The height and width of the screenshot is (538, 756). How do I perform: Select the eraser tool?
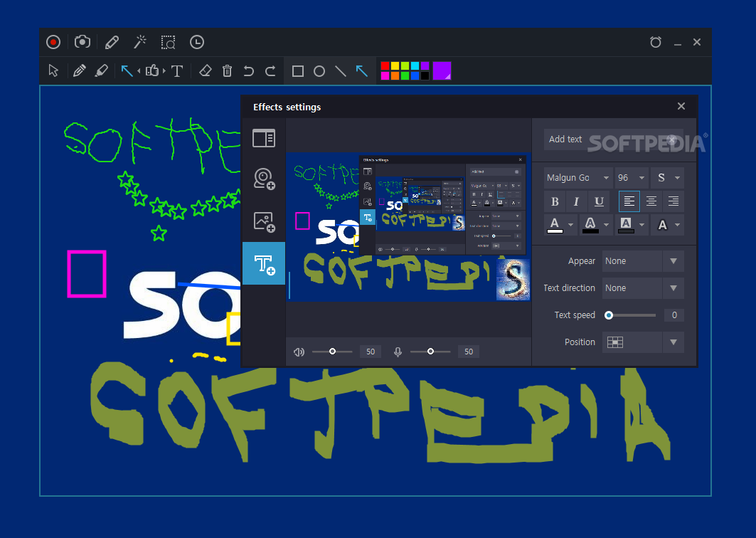[x=205, y=71]
